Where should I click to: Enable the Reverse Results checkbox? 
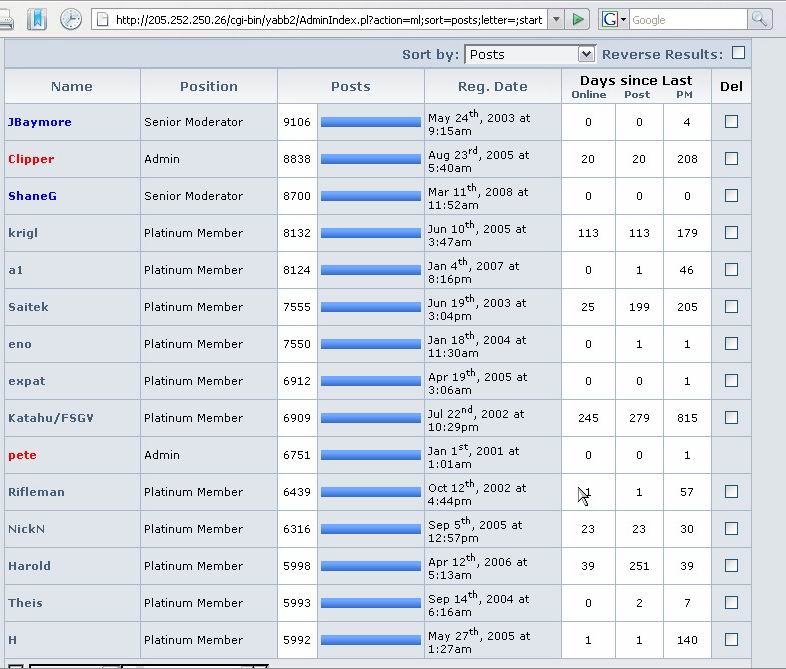738,53
